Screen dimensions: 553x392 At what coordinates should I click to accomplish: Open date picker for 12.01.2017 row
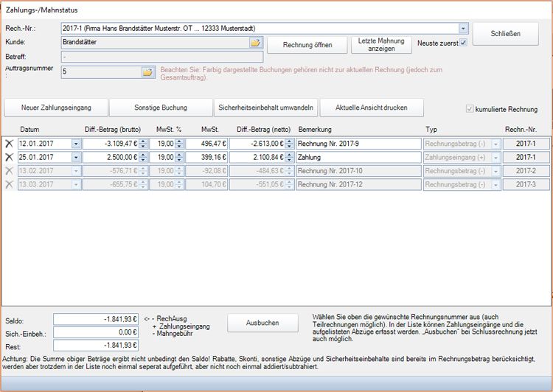click(x=76, y=144)
